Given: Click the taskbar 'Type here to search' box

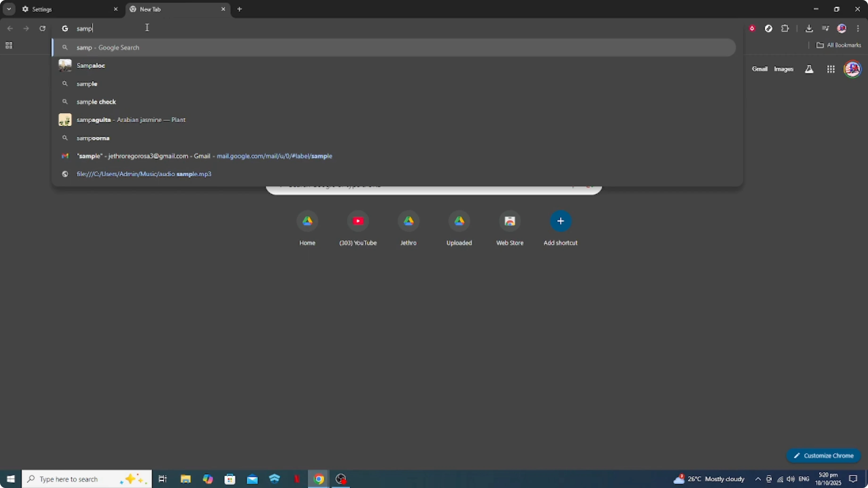Looking at the screenshot, I should 87,479.
